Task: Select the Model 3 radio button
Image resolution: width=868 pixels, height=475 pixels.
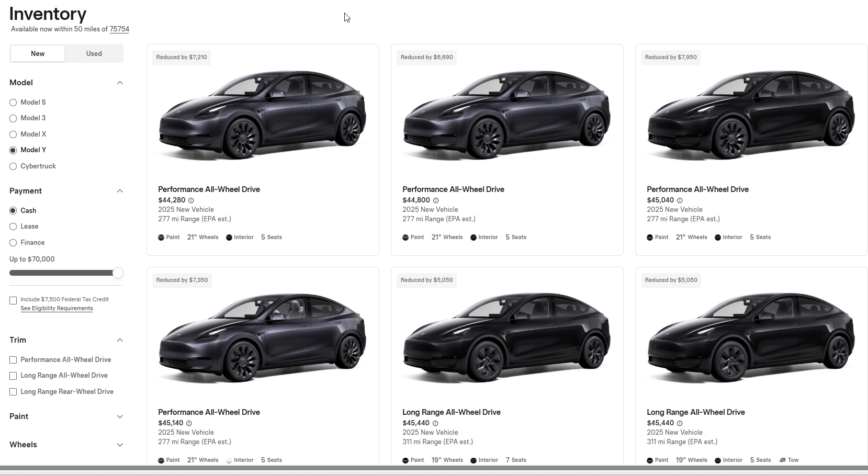Action: click(x=13, y=118)
